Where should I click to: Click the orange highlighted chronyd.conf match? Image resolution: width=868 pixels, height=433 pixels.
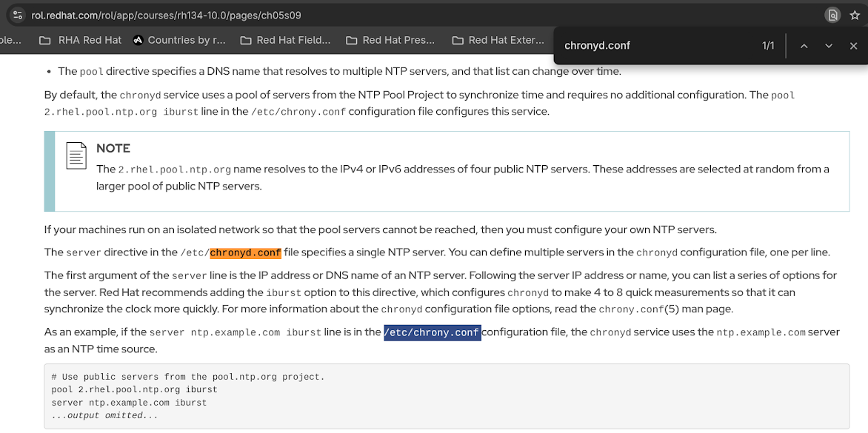click(x=245, y=253)
